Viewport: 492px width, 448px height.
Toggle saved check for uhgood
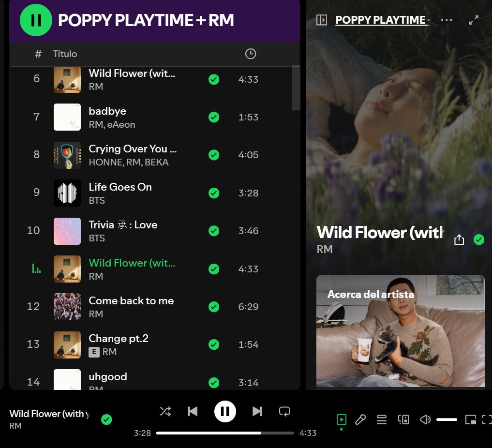(214, 383)
